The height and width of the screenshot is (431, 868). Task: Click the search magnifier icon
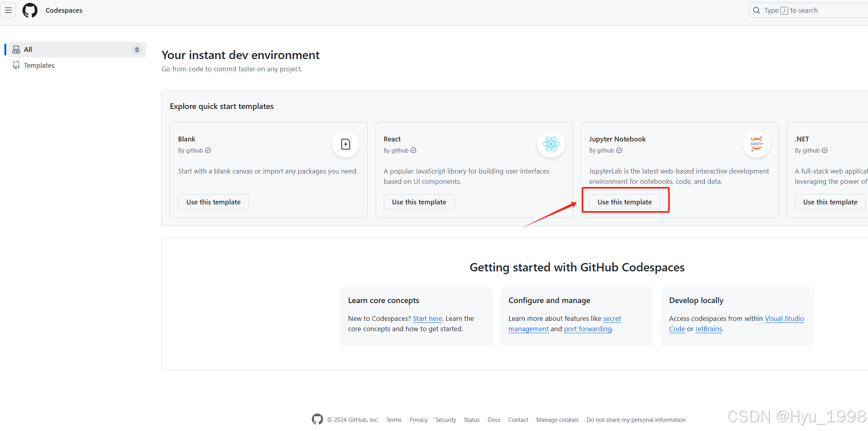[757, 10]
